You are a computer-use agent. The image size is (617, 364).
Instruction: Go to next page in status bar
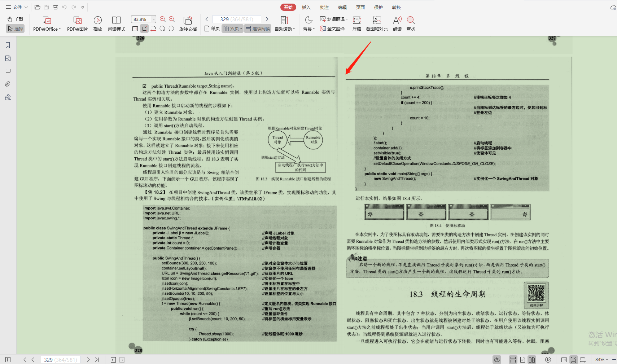point(88,360)
